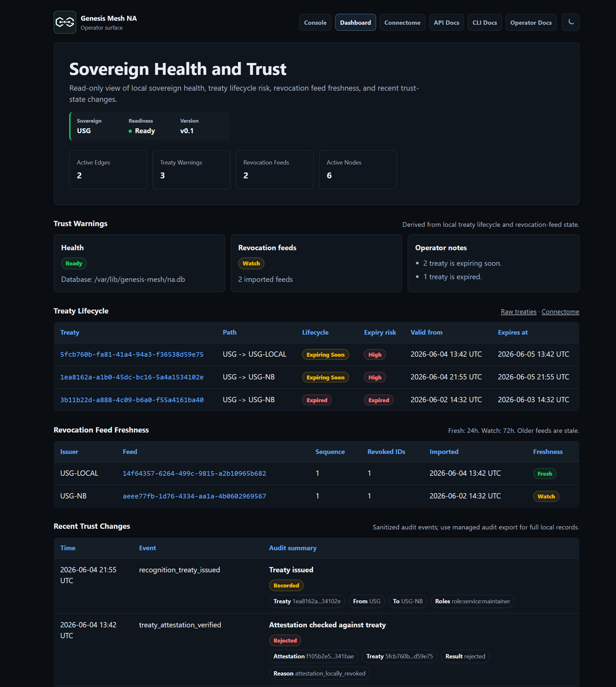Click the Result rejected chip
Image resolution: width=616 pixels, height=687 pixels.
click(465, 657)
